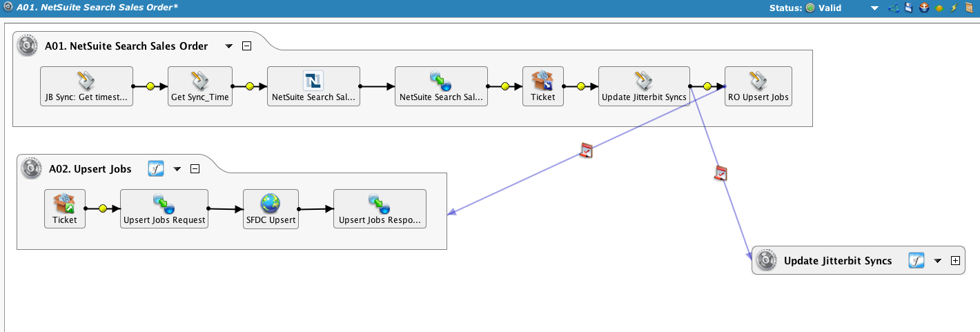
Task: Collapse the A02. Upsert Jobs operation
Action: [195, 168]
